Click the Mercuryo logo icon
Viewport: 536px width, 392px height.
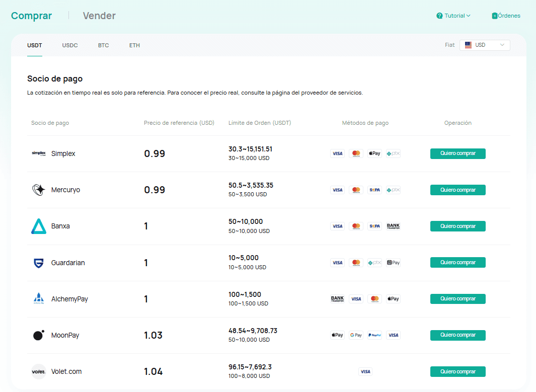point(39,190)
